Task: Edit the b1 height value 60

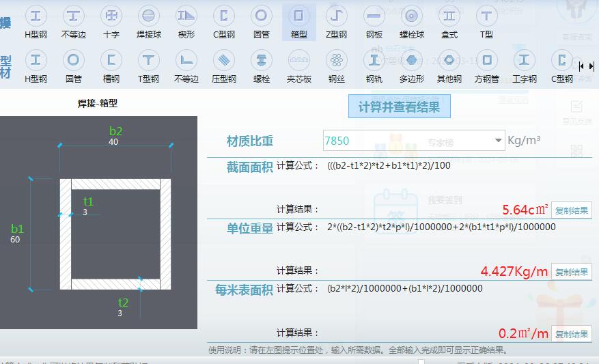Action: point(15,240)
